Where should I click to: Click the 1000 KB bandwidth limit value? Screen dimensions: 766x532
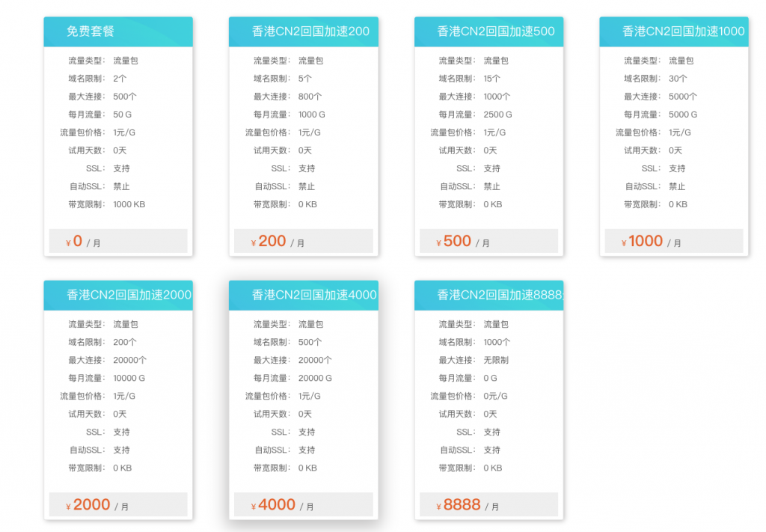[129, 204]
